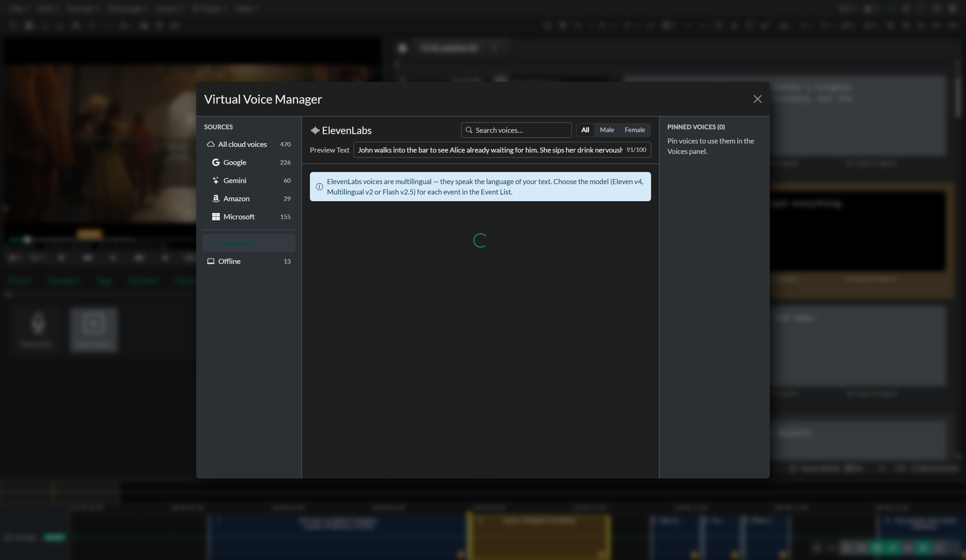Image resolution: width=966 pixels, height=560 pixels.
Task: Click the search magnifier icon
Action: (469, 130)
